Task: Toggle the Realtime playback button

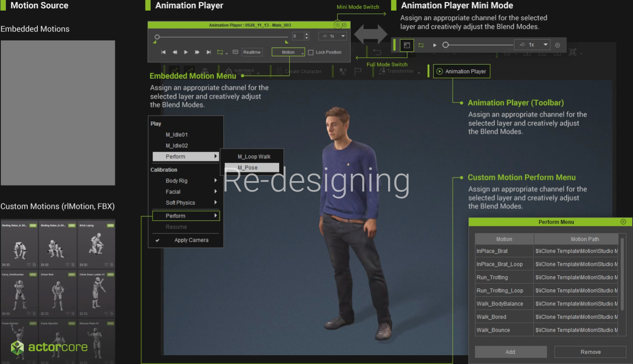Action: pyautogui.click(x=251, y=52)
